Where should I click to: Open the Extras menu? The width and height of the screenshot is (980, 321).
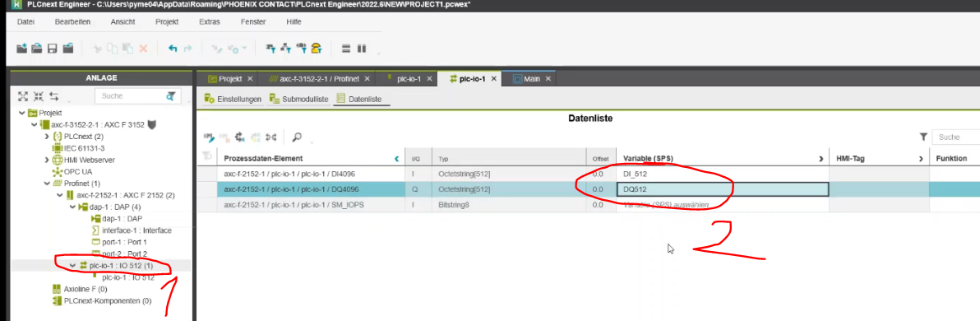tap(210, 22)
